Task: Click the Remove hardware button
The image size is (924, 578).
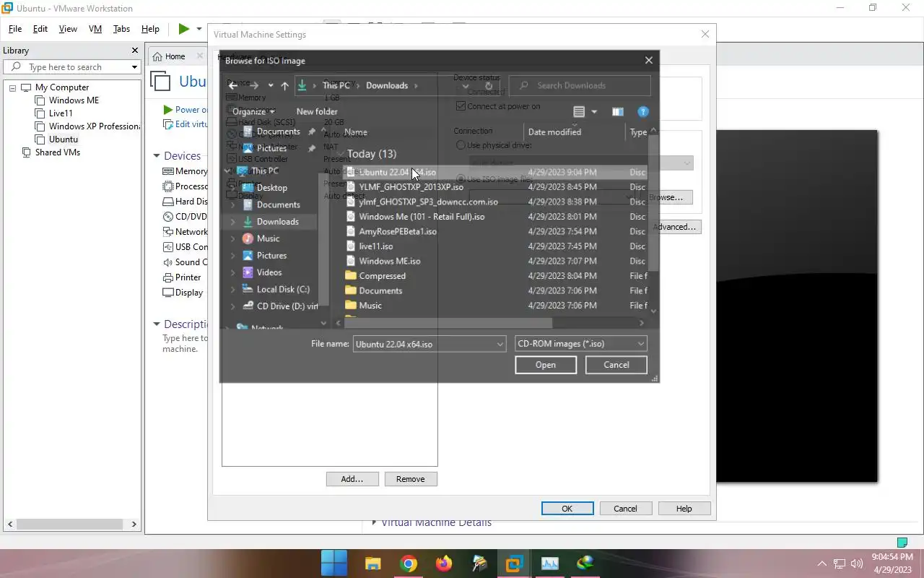Action: point(411,479)
